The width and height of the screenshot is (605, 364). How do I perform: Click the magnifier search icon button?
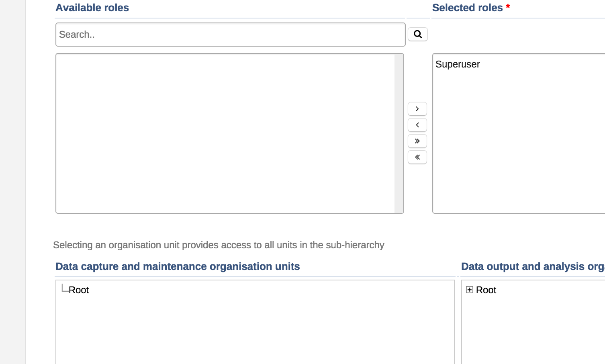(x=418, y=34)
